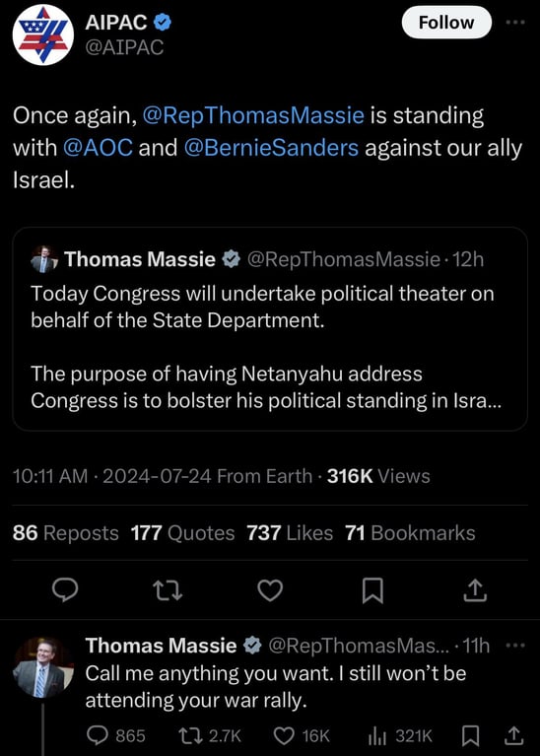Click the reply icon under AIPAC's post

[x=65, y=590]
